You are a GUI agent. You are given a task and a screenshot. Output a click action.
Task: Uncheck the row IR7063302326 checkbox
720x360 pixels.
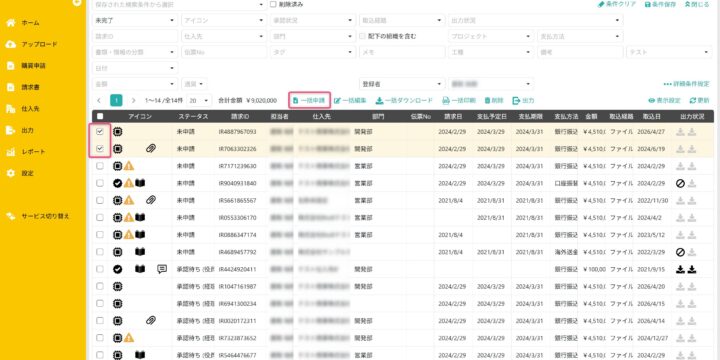click(x=100, y=149)
